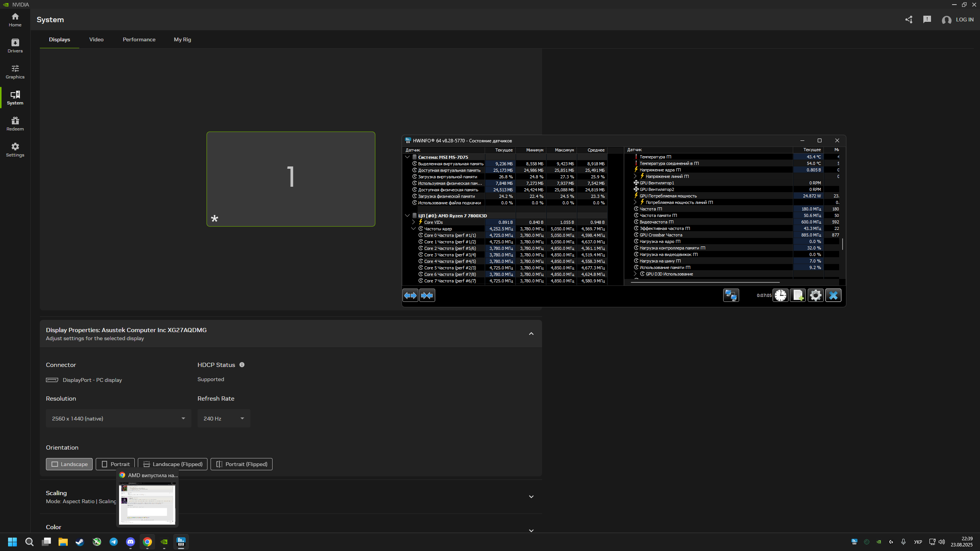Open the Refresh Rate 240 Hz dropdown
980x551 pixels.
[224, 418]
